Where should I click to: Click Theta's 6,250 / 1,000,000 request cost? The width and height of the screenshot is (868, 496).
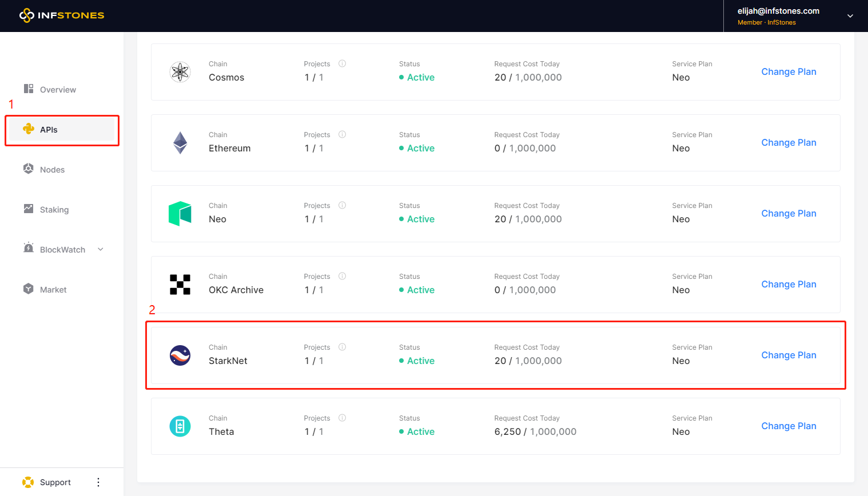coord(535,431)
